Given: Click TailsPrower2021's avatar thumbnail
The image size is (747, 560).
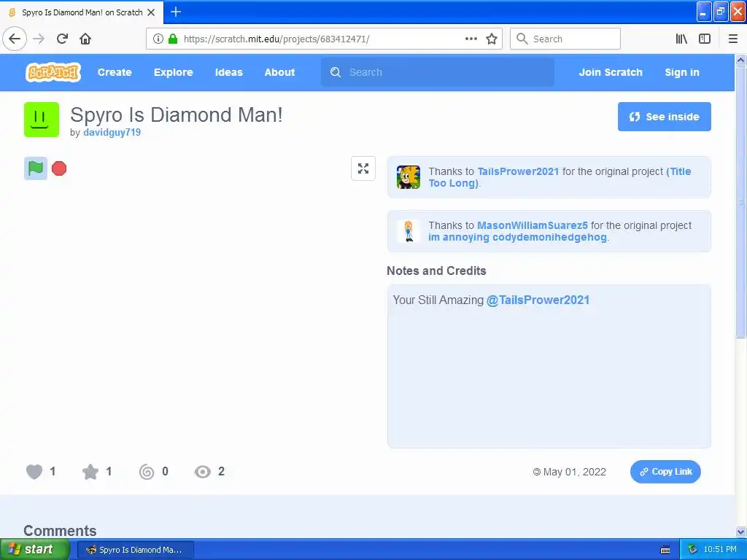Looking at the screenshot, I should pos(409,177).
